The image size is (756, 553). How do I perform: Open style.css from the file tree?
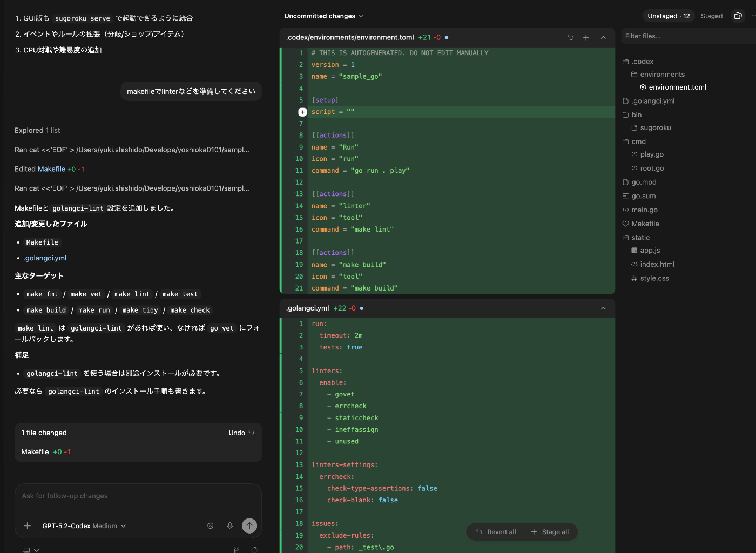[x=650, y=278]
